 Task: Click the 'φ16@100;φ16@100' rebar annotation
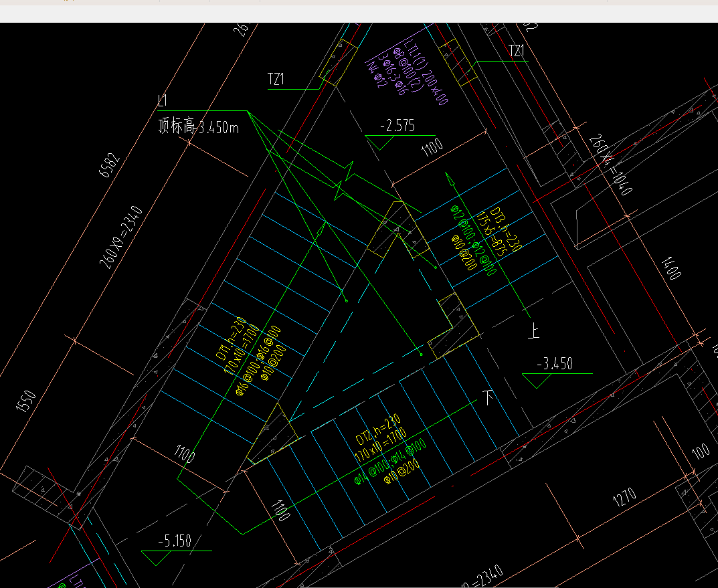(x=258, y=361)
